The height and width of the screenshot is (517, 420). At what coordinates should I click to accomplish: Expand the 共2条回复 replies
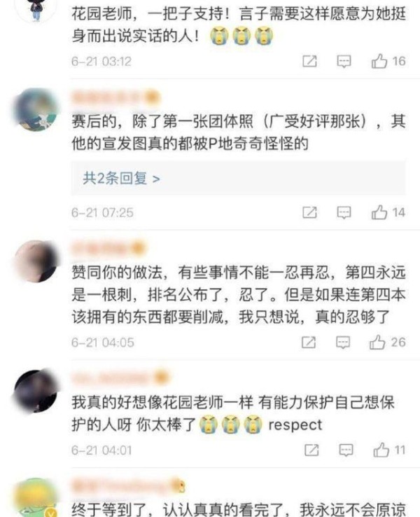[121, 179]
